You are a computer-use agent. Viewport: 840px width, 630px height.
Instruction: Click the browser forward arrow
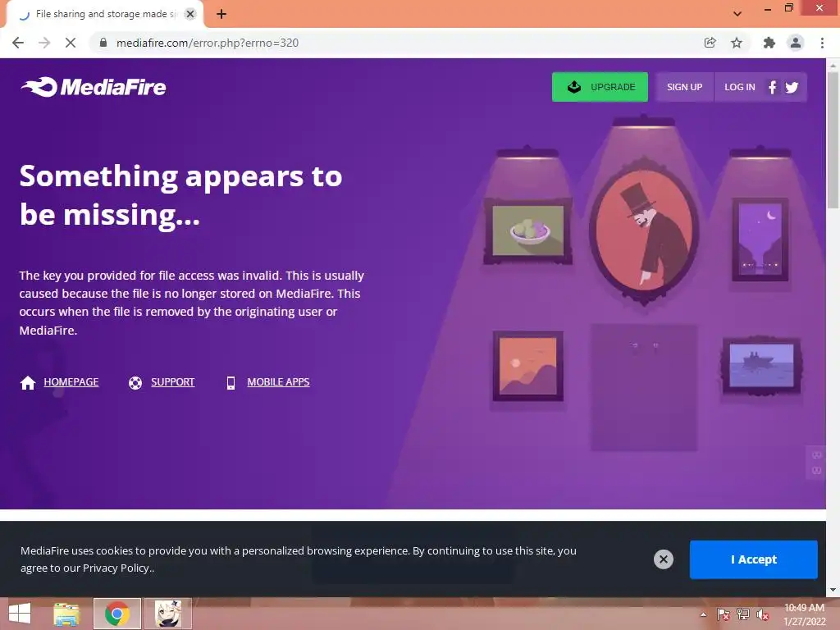44,43
